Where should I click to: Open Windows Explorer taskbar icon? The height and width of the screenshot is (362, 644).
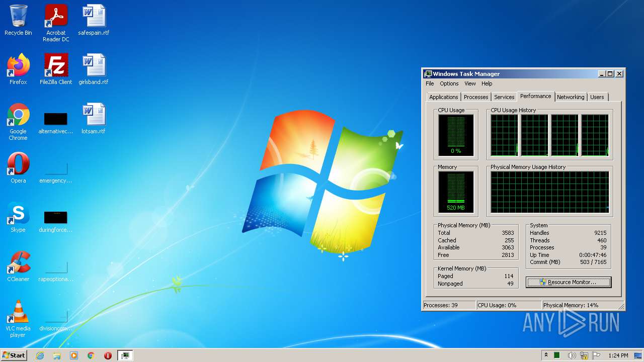click(57, 355)
